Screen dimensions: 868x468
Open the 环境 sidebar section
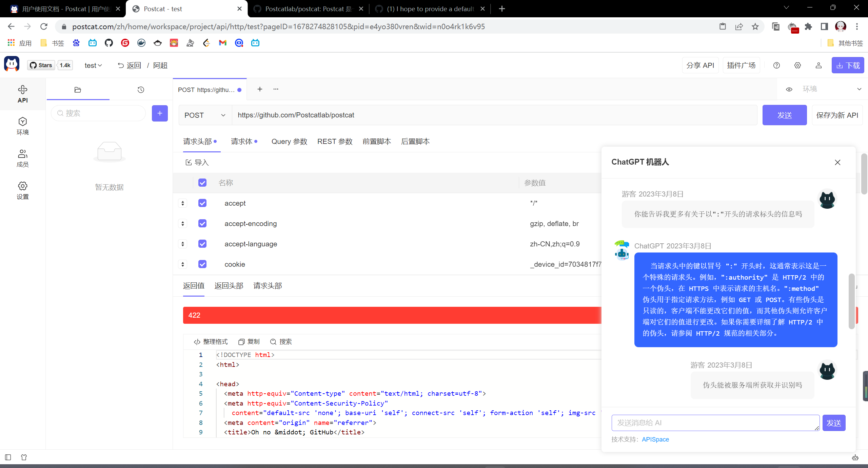point(23,126)
